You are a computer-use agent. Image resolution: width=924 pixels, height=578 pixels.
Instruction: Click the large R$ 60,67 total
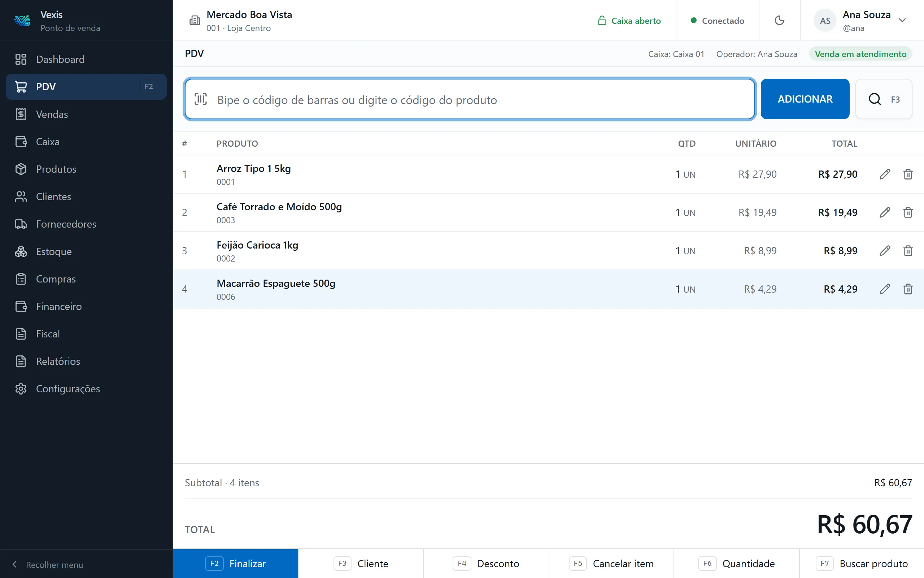click(x=864, y=525)
